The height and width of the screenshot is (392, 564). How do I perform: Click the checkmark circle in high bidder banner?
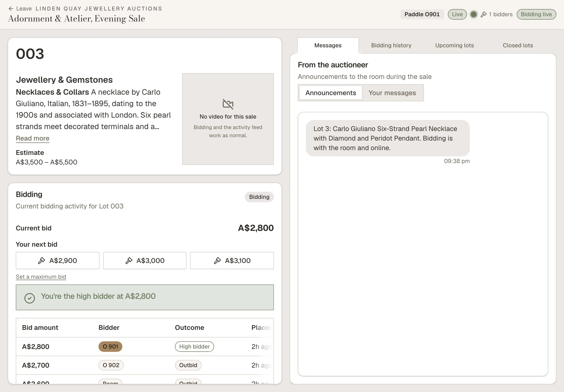30,298
